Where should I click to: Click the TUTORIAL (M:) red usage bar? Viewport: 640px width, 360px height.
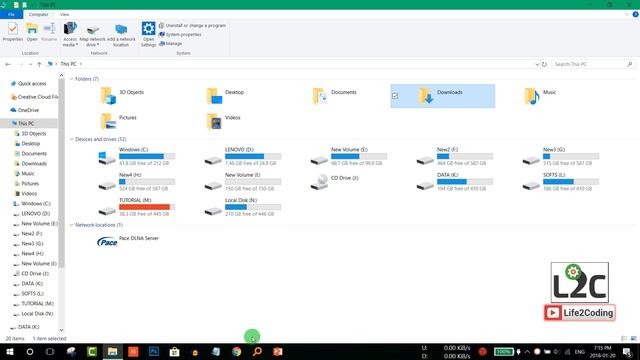pyautogui.click(x=147, y=207)
